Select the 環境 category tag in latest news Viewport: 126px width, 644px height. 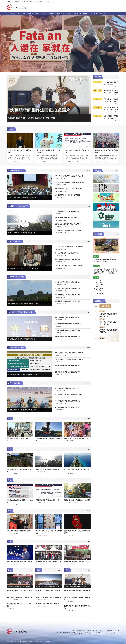[x=100, y=91]
